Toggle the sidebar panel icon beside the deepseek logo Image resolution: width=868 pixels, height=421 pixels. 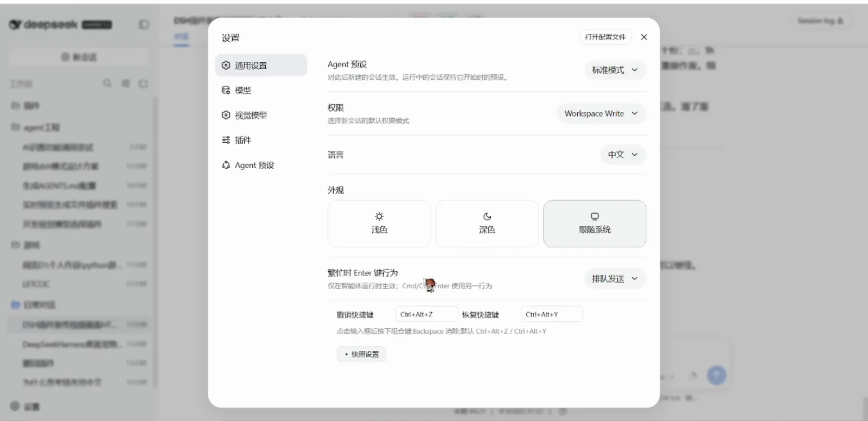coord(144,24)
